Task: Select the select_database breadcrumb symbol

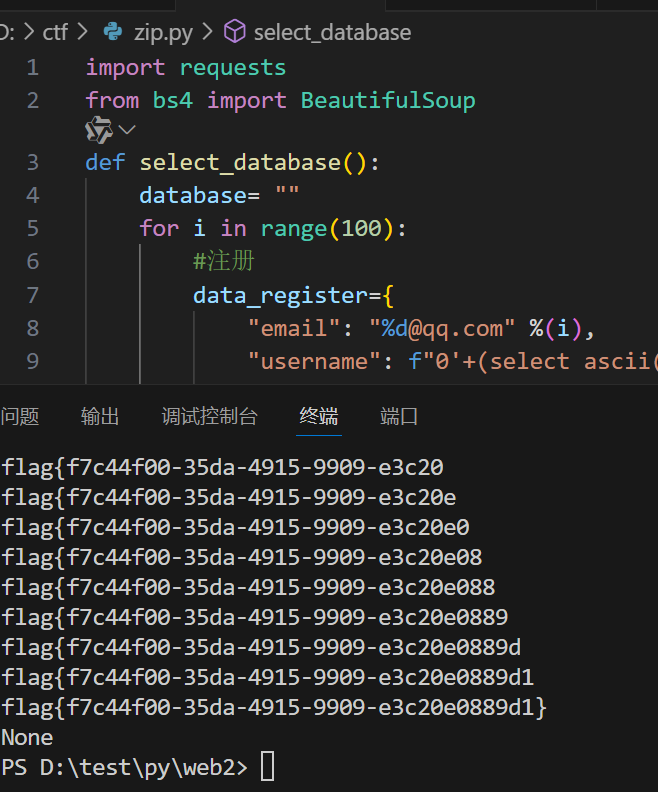Action: pos(332,32)
